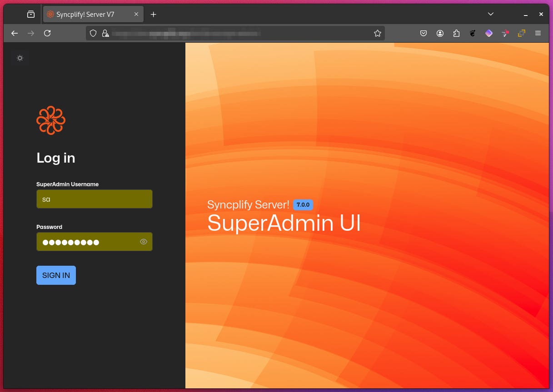Reveal password with the eye icon
Screen dimensions: 553x392
click(x=144, y=242)
